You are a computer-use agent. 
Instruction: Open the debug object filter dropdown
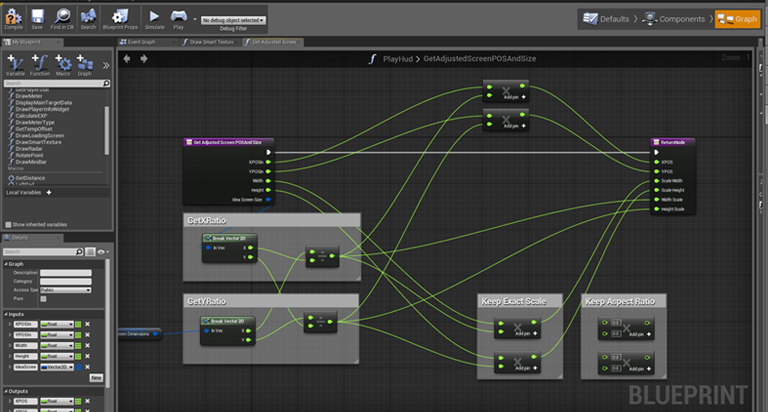point(233,20)
